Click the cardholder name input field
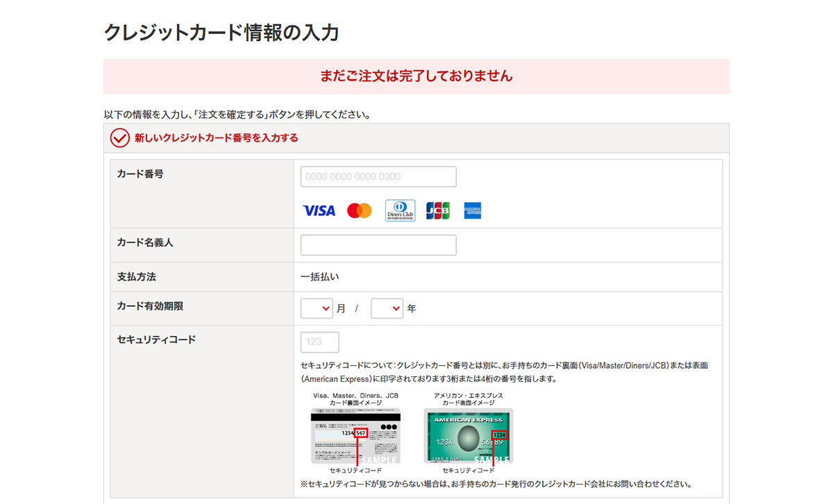833x504 pixels. click(378, 245)
